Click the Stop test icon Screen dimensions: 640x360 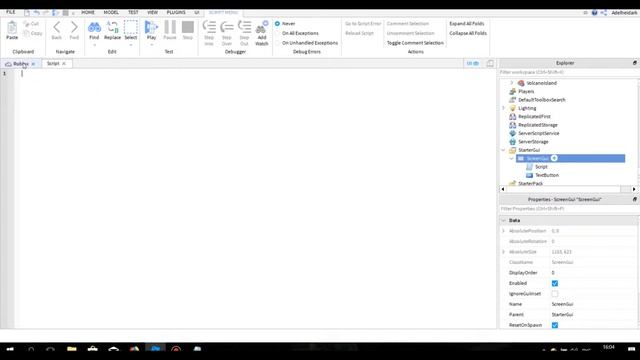(188, 27)
